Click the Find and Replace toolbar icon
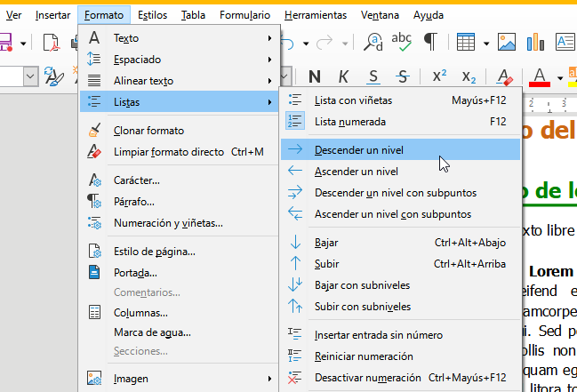 click(x=375, y=42)
